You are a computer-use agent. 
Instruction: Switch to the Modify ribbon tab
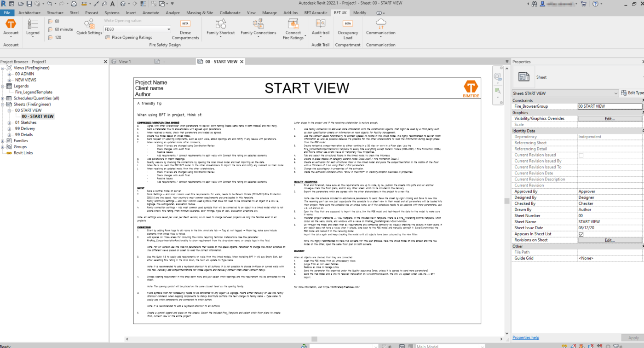360,13
